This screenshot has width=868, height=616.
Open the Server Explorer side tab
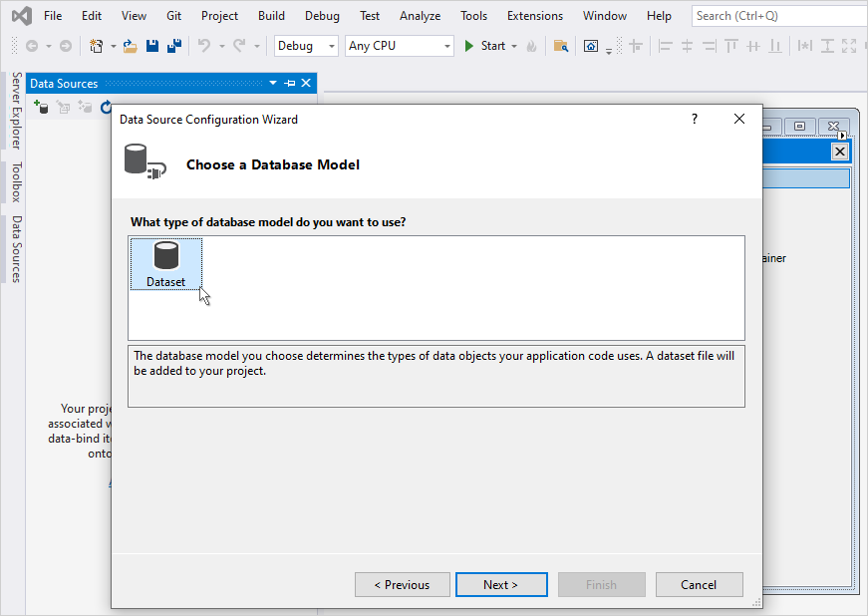pyautogui.click(x=16, y=111)
